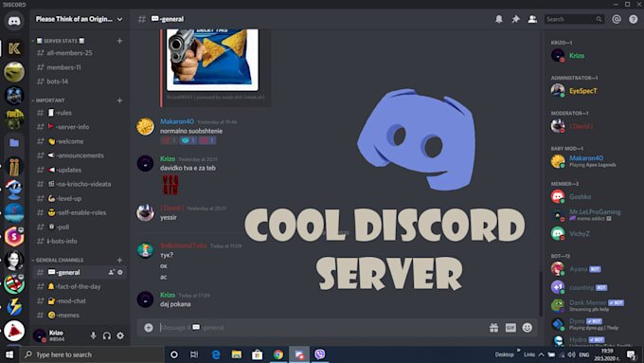Screen dimensions: 644x363
Task: Show hidden tray icons chevron
Action: click(542, 354)
